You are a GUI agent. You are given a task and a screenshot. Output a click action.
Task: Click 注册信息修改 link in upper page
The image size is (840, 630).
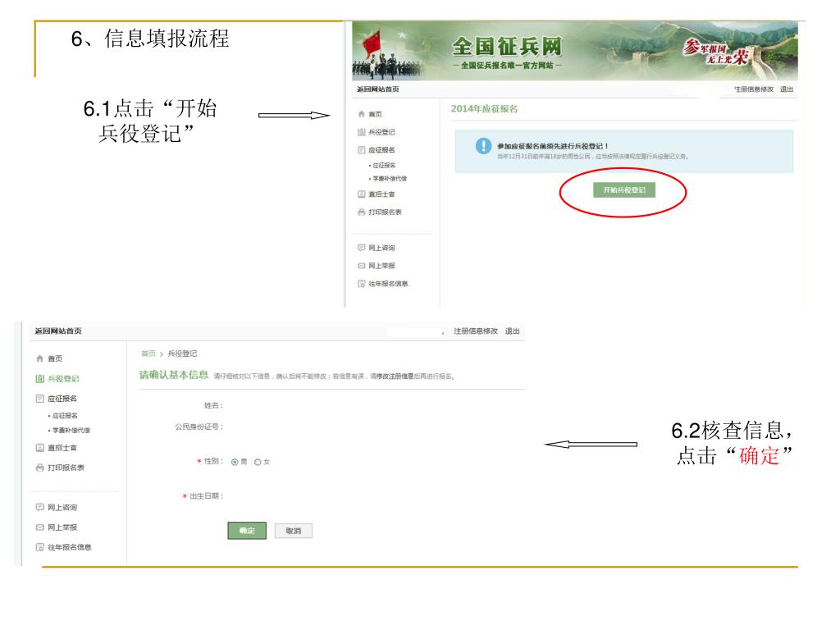754,89
